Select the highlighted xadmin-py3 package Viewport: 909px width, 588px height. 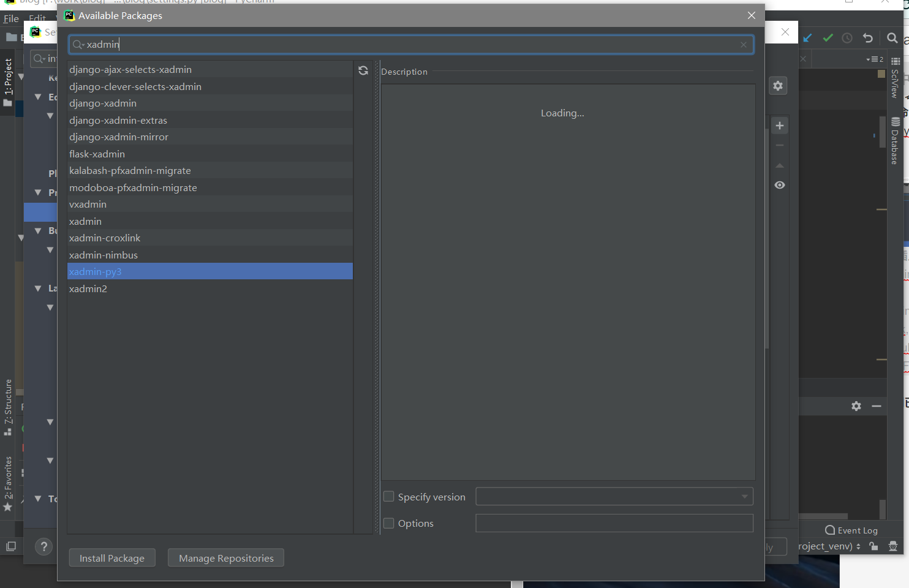coord(210,271)
